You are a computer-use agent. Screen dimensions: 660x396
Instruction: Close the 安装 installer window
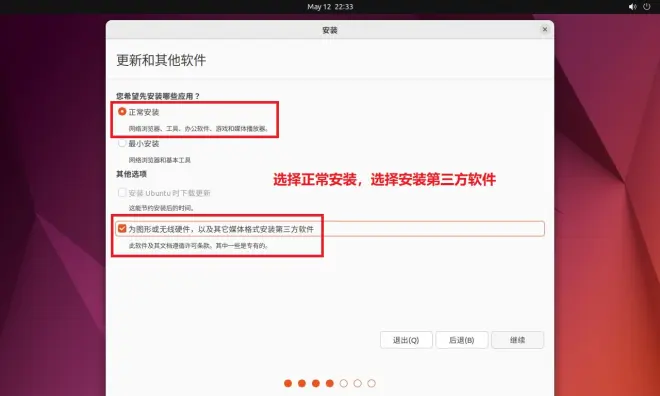(545, 29)
